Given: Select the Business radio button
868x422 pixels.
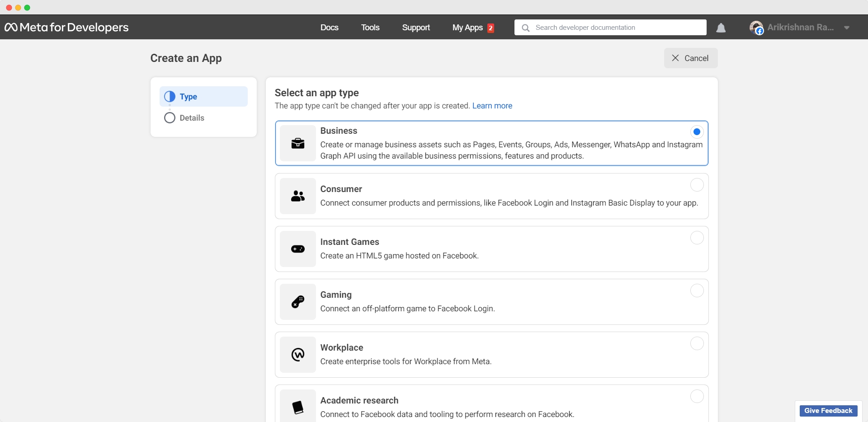Looking at the screenshot, I should (x=697, y=132).
